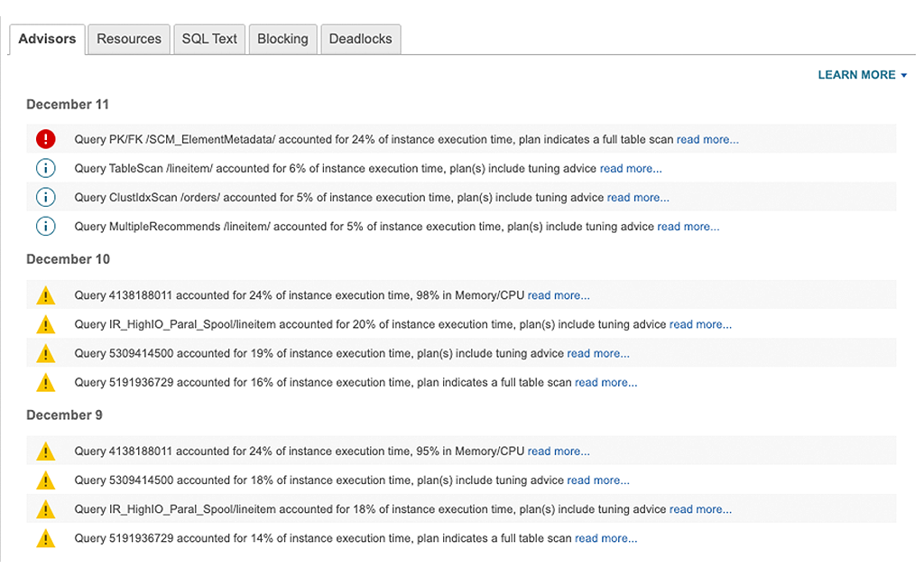
Task: Click read more on the PK/FK full table scan advisory
Action: click(x=707, y=139)
